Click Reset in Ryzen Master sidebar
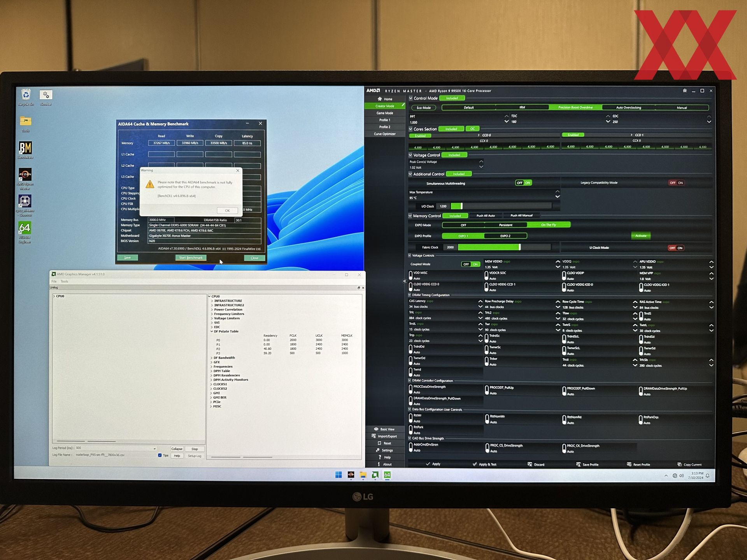747x560 pixels. pos(384,443)
